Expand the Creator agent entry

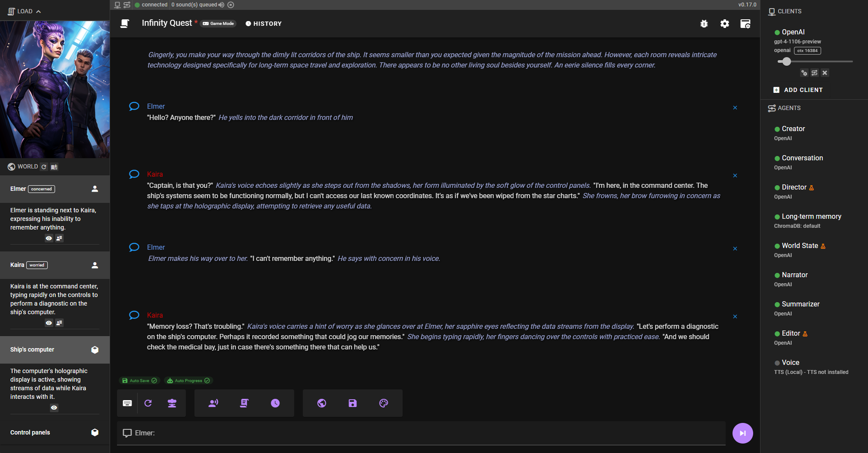click(793, 129)
